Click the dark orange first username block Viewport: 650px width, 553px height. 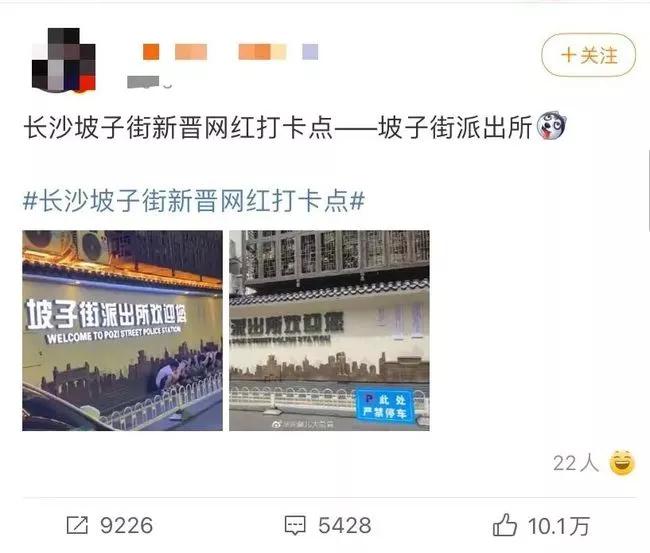pos(151,52)
